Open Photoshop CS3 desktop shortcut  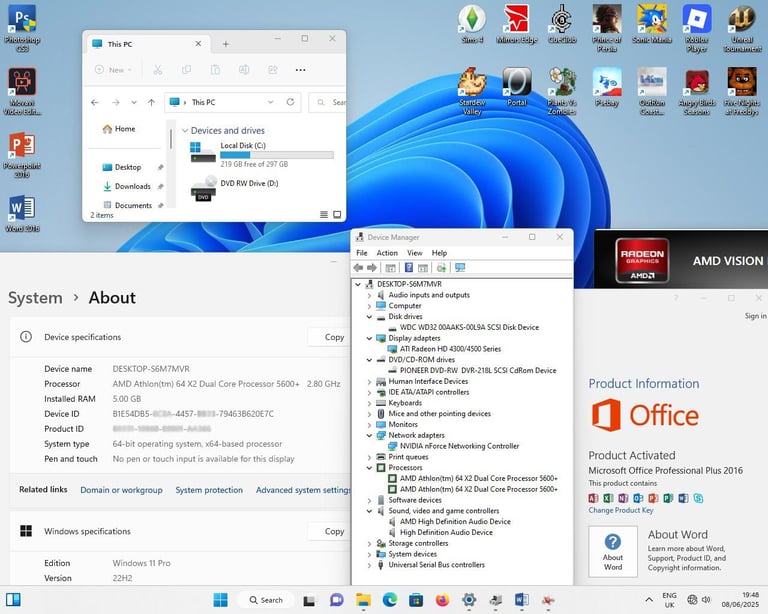tap(22, 27)
